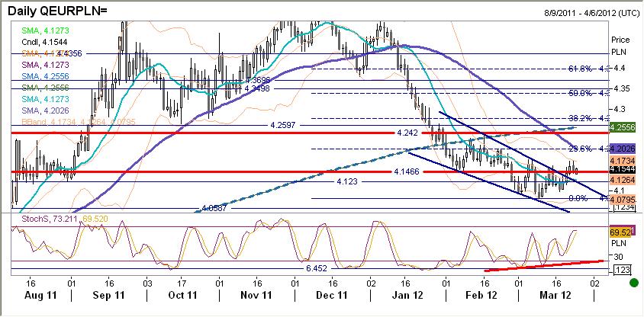This screenshot has height=317, width=644.
Task: Select the 4.0587 level label
Action: click(215, 208)
